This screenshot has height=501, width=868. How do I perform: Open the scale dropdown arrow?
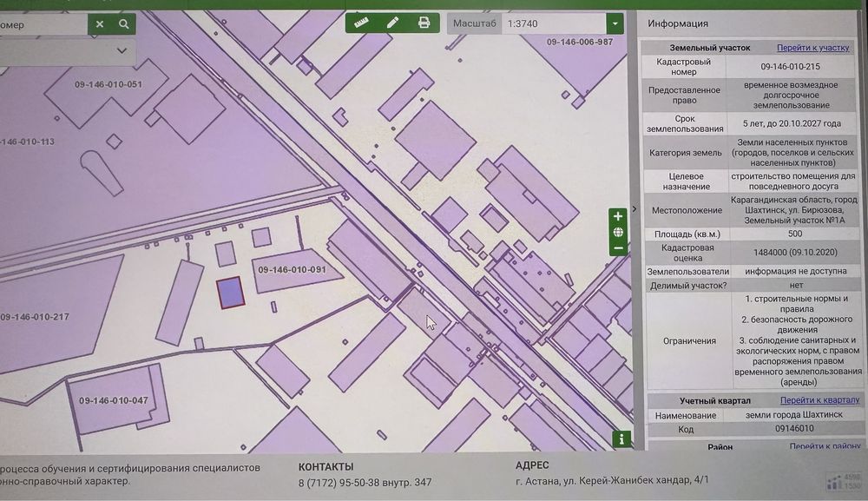615,23
